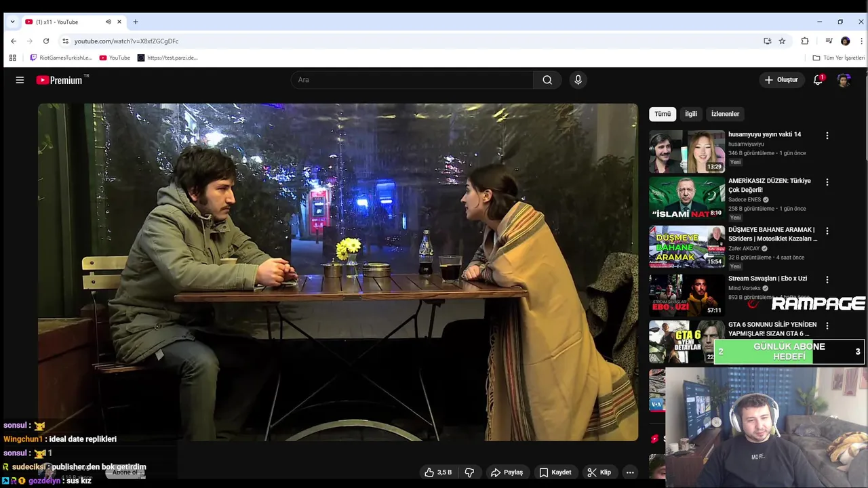Open notifications bell

point(818,80)
